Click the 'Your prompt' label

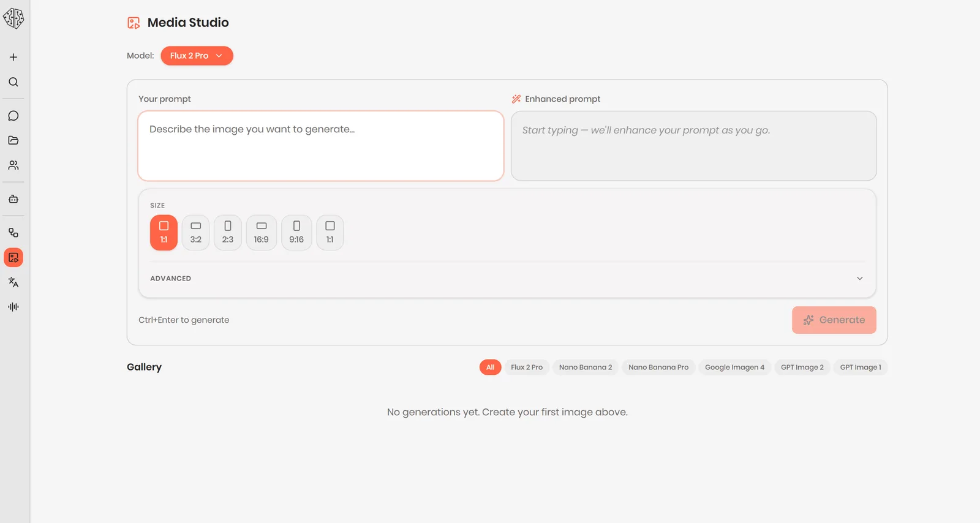[165, 99]
